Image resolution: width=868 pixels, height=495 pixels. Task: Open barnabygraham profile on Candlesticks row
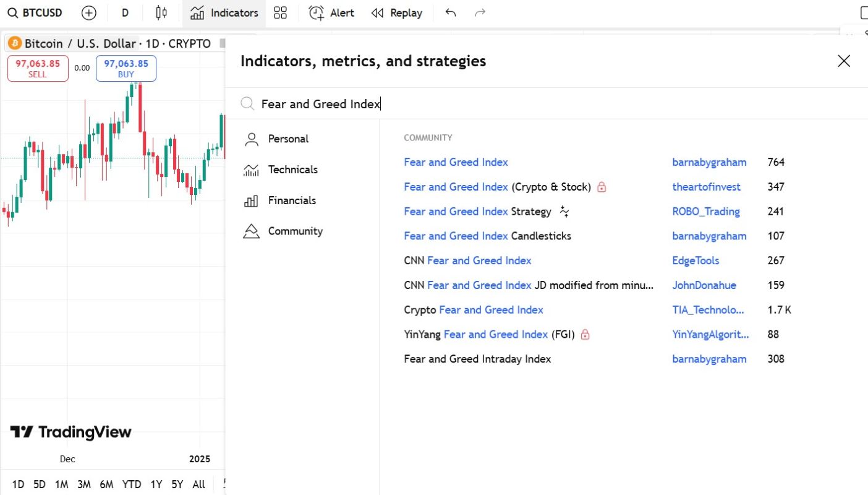coord(709,236)
